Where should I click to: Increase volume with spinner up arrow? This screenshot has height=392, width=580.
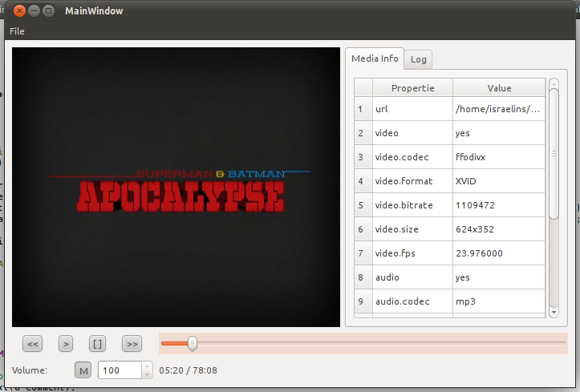click(x=148, y=366)
